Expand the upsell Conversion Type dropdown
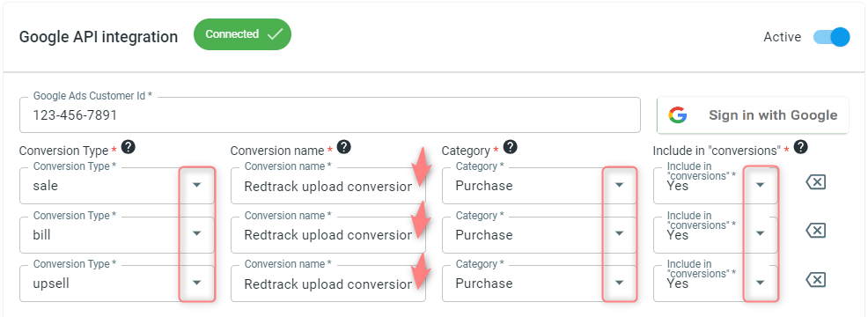The width and height of the screenshot is (868, 317). 196,283
